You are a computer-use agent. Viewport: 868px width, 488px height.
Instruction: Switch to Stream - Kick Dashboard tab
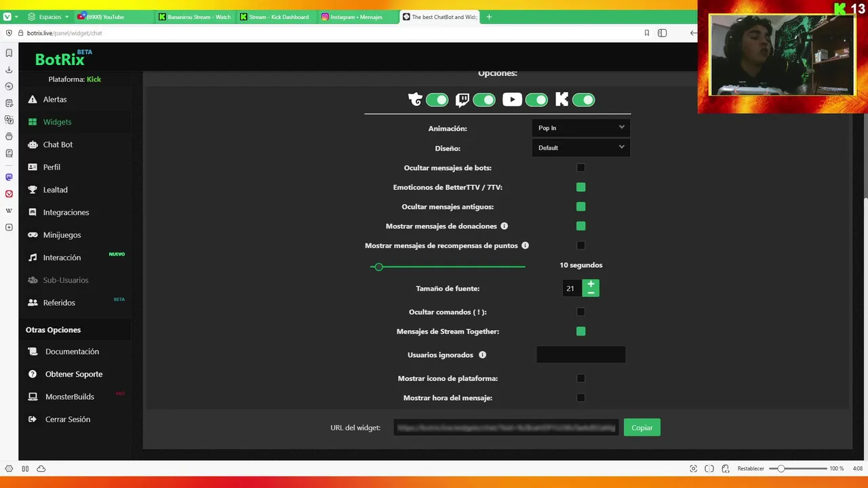pyautogui.click(x=276, y=17)
